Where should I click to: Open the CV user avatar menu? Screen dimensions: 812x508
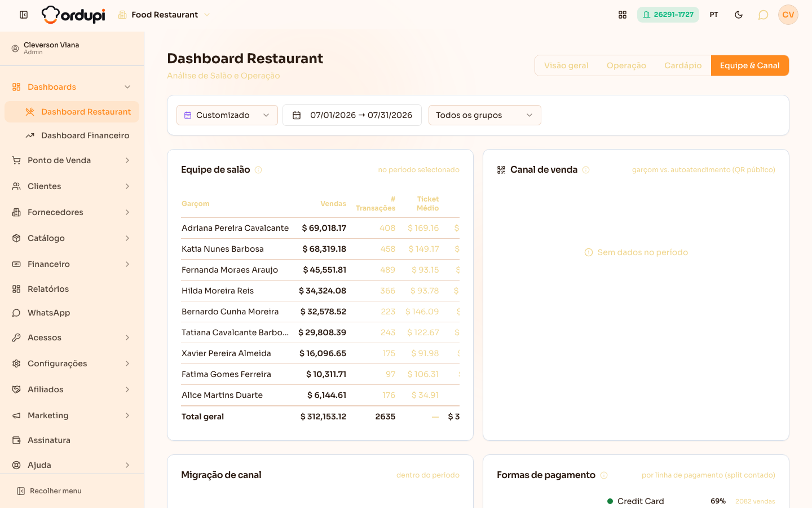pos(788,15)
